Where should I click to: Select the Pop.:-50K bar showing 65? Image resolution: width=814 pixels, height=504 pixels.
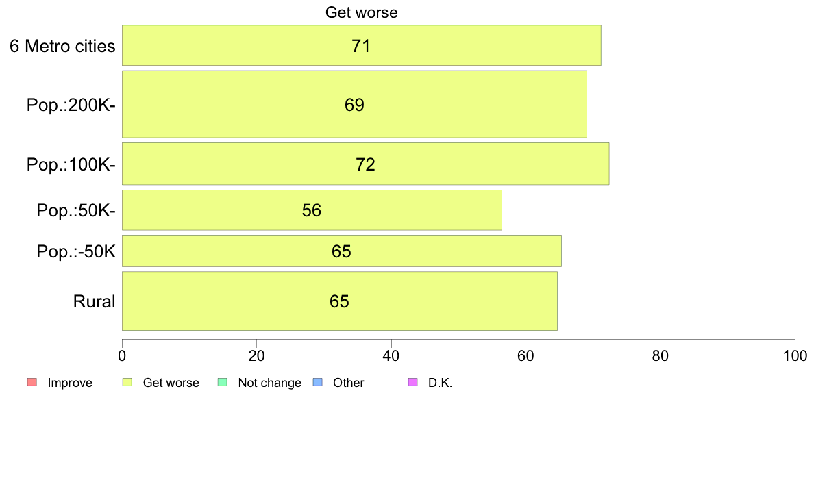(x=342, y=251)
